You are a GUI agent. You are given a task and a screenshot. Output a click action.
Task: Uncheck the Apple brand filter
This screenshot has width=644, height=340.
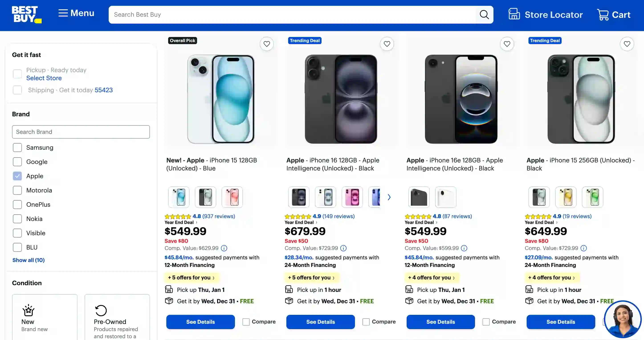coord(17,176)
